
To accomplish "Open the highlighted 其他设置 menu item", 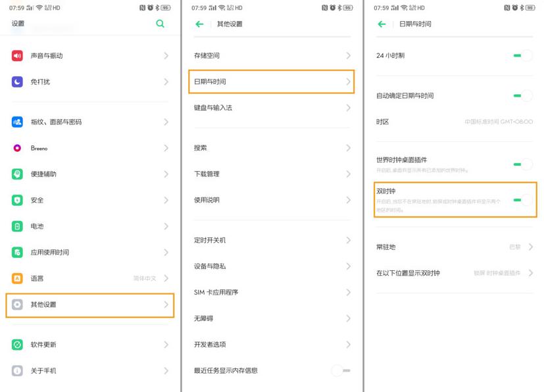I will 89,305.
